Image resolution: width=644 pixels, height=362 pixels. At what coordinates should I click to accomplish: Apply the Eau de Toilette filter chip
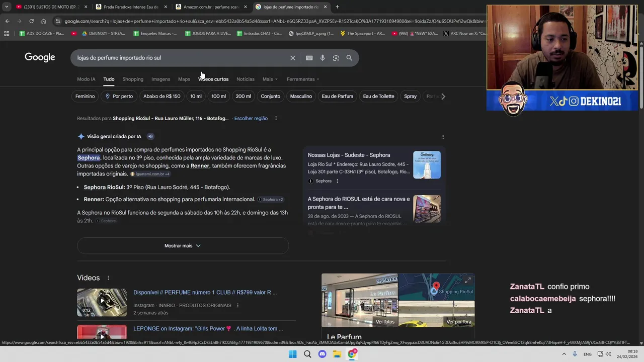(378, 96)
